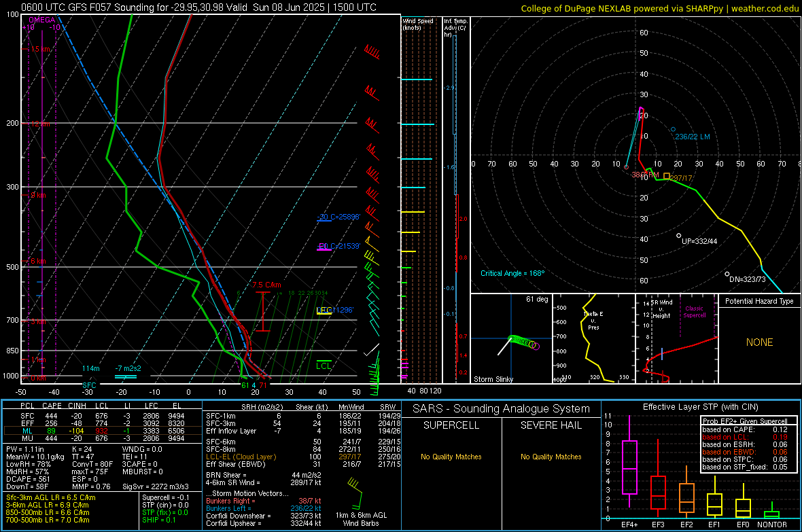
Task: Click the 7.5 C/km lapse rate label
Action: pyautogui.click(x=266, y=285)
